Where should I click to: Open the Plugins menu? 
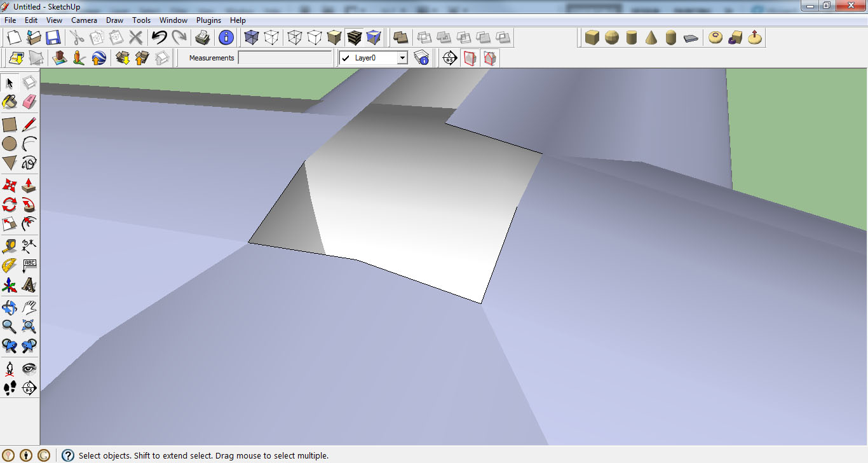[208, 20]
